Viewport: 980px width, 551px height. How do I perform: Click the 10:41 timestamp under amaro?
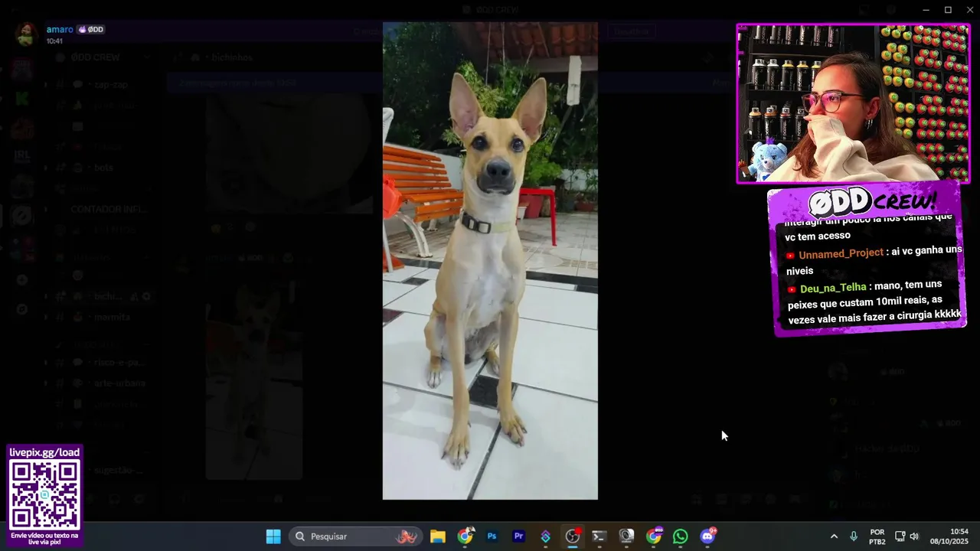click(x=54, y=41)
